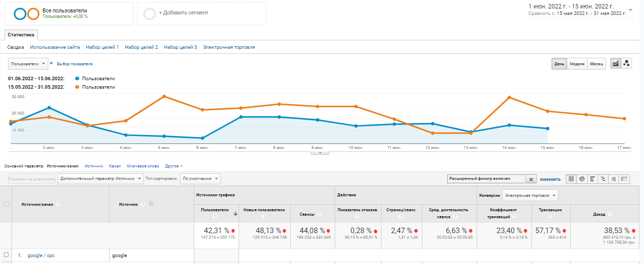
Task: Switch to the motion chart icon
Action: click(x=627, y=64)
